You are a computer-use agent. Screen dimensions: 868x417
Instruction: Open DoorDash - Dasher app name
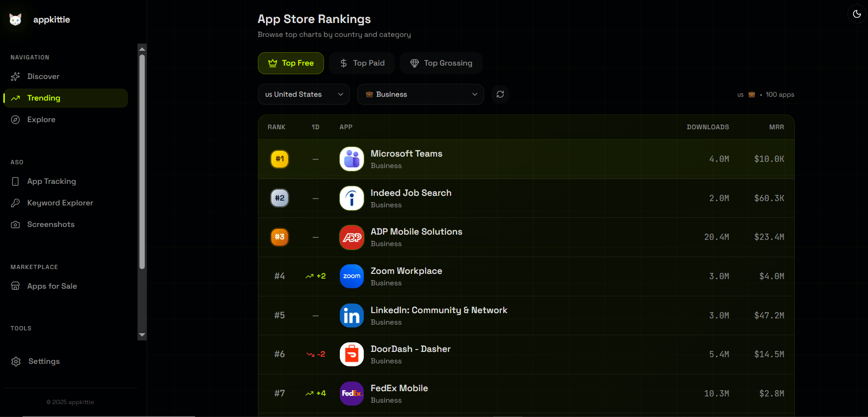coord(411,349)
